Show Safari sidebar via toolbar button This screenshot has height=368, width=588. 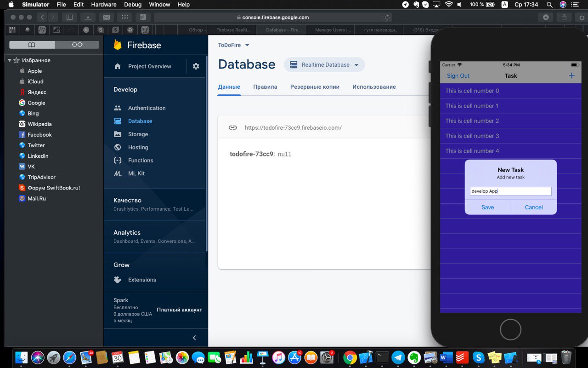(x=69, y=17)
